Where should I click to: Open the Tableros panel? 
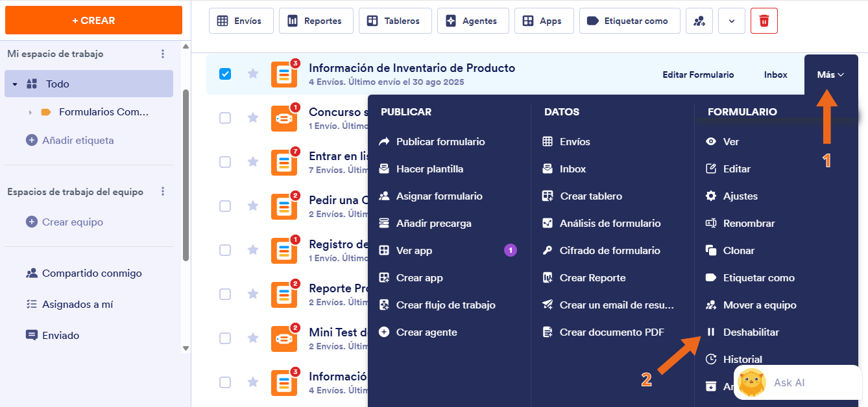point(395,20)
